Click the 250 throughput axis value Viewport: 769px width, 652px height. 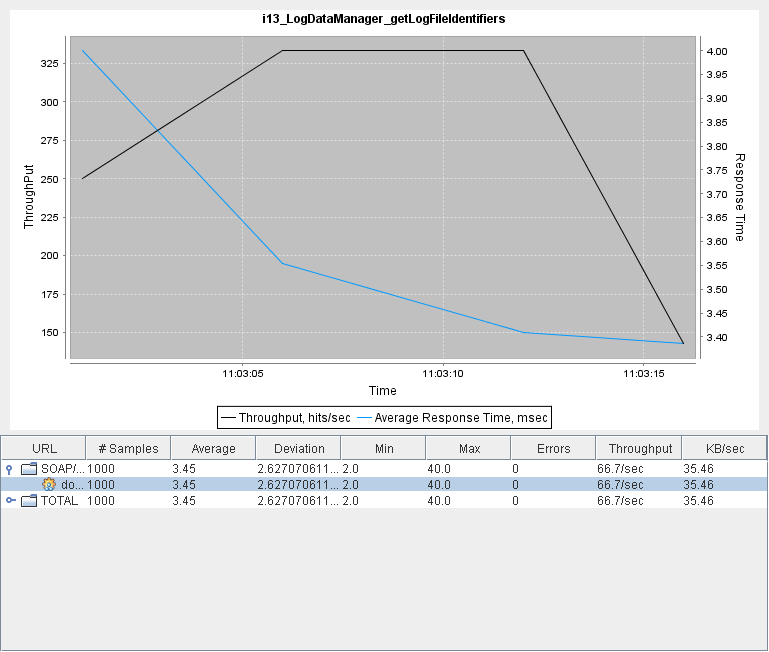[x=50, y=179]
